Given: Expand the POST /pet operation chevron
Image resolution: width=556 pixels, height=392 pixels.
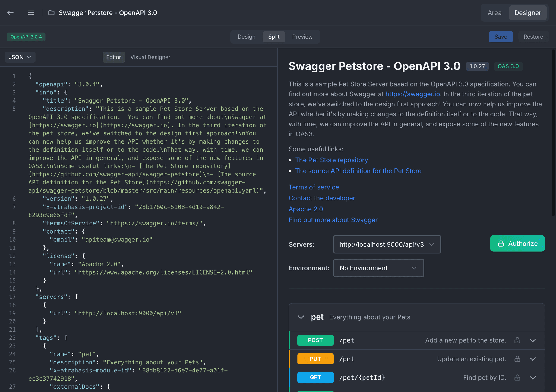Looking at the screenshot, I should (533, 340).
